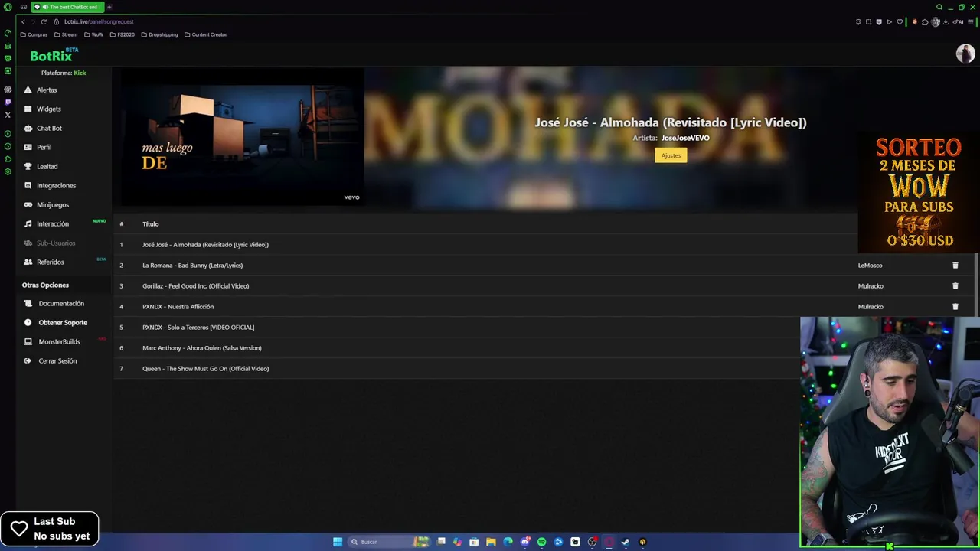
Task: Click the Alertas bell icon
Action: [x=28, y=90]
